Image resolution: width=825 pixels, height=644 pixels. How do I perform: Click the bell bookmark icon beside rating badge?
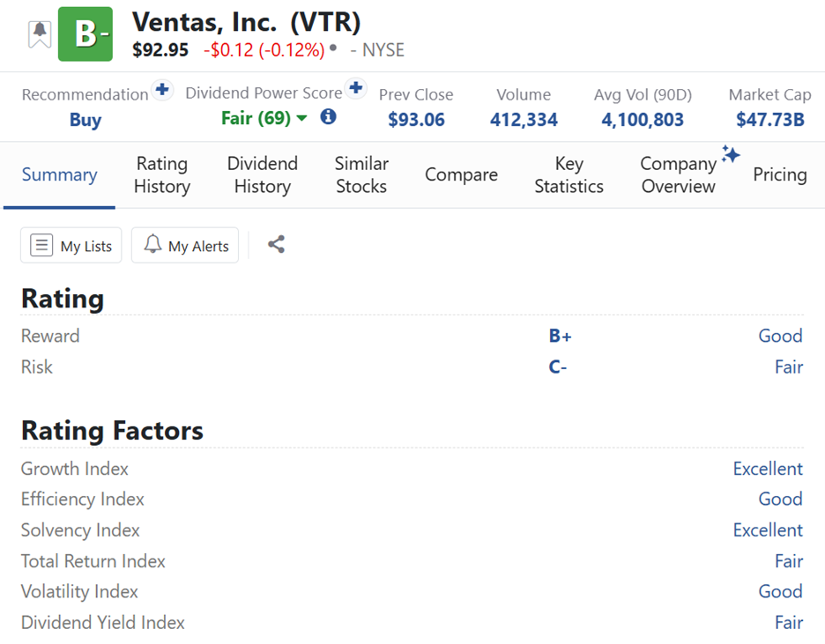coord(40,34)
